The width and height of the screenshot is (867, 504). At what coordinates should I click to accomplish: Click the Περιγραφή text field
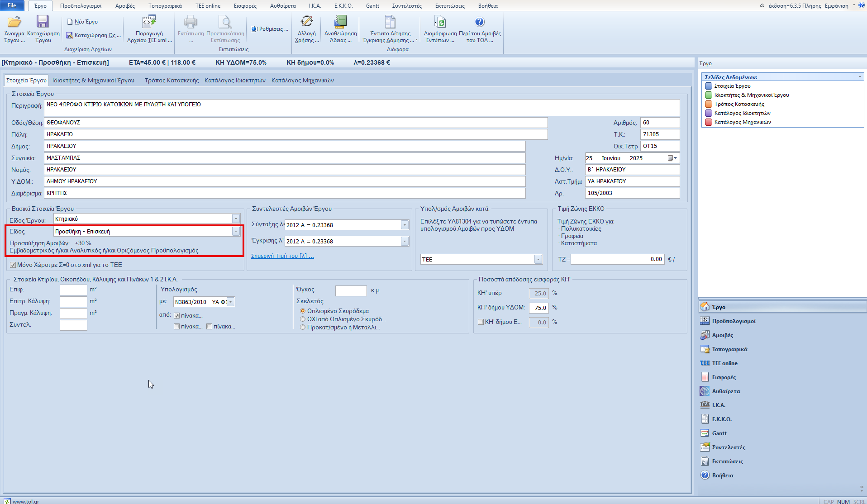tap(362, 108)
